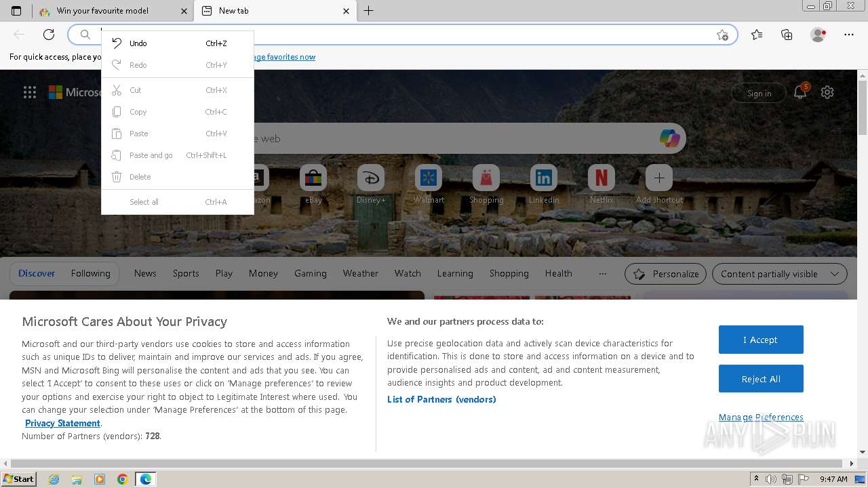The height and width of the screenshot is (488, 868).
Task: Click I Accept cookies button
Action: pos(761,340)
